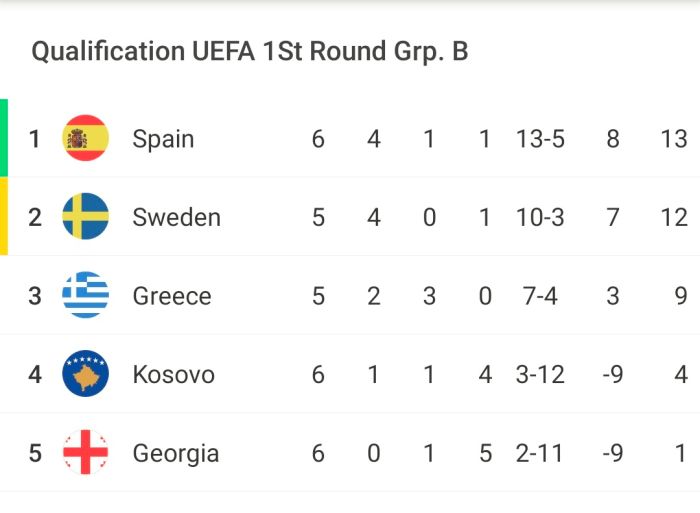Open the Sweden team page
Screen dimensions: 700x513
coord(177,217)
